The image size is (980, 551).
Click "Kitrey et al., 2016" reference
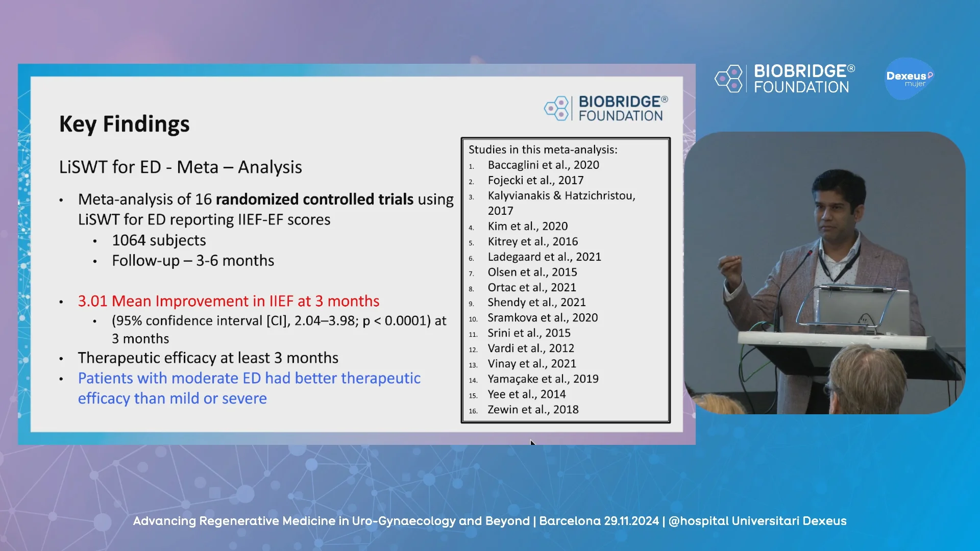click(532, 241)
